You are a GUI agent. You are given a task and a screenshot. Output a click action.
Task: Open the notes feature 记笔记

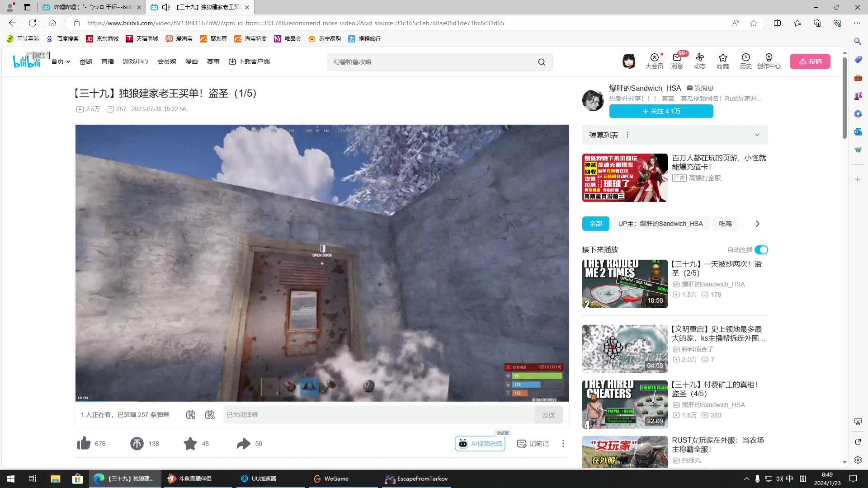[x=533, y=444]
